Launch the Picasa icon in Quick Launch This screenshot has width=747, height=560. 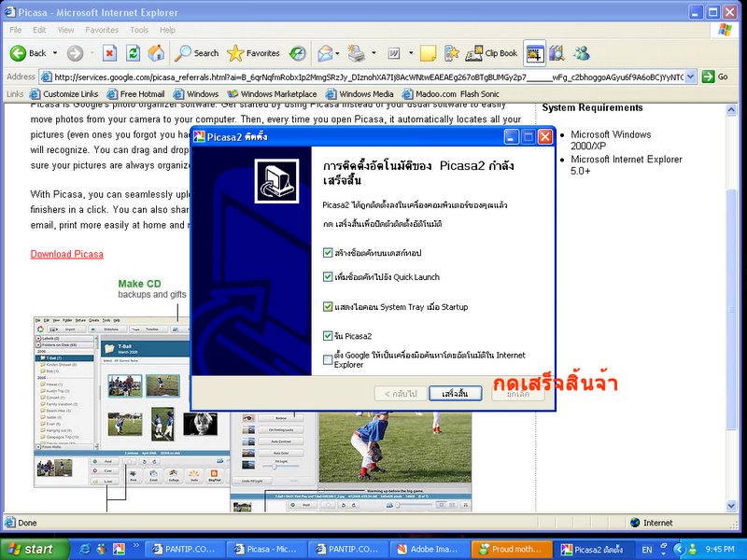coord(119,549)
